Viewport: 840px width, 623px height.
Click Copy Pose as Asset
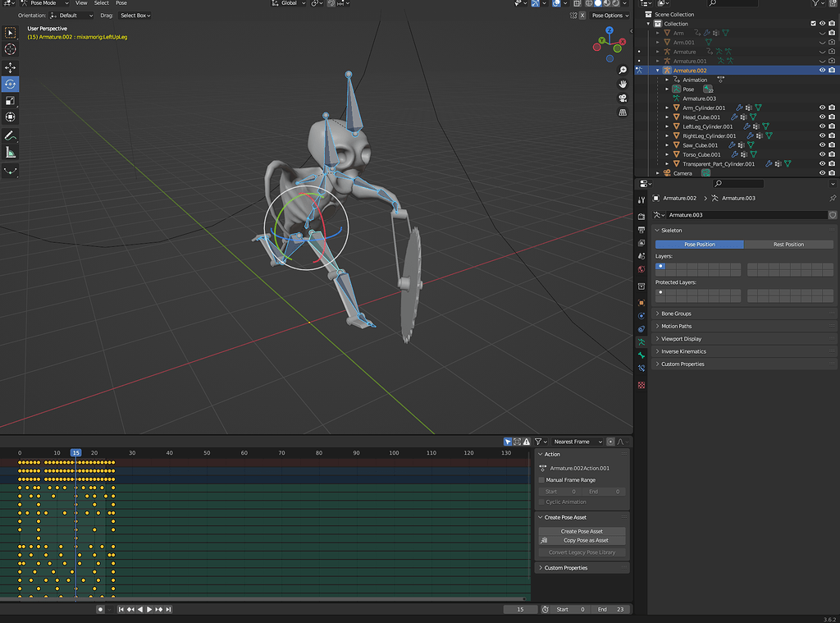tap(582, 540)
